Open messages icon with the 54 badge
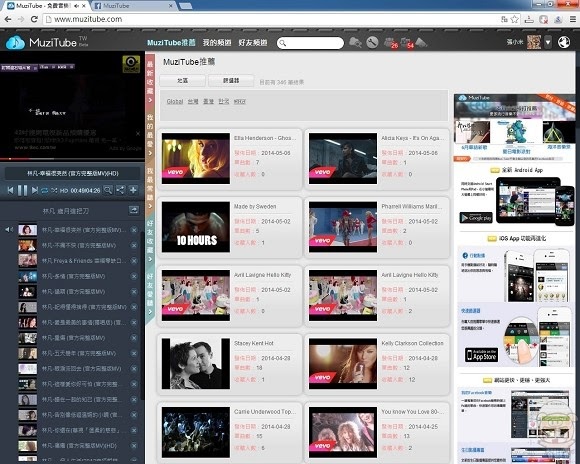The width and height of the screenshot is (580, 464). tap(407, 43)
